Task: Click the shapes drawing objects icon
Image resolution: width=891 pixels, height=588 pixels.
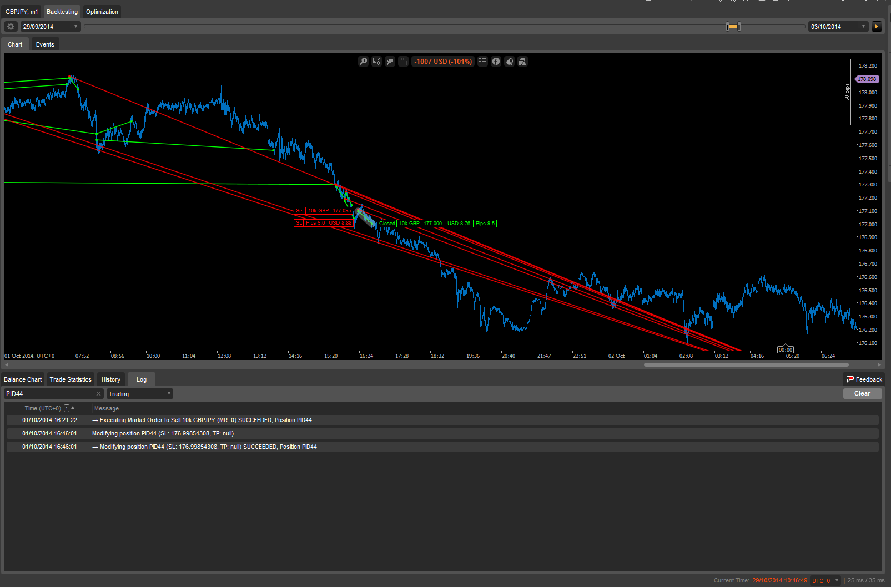Action: [522, 62]
